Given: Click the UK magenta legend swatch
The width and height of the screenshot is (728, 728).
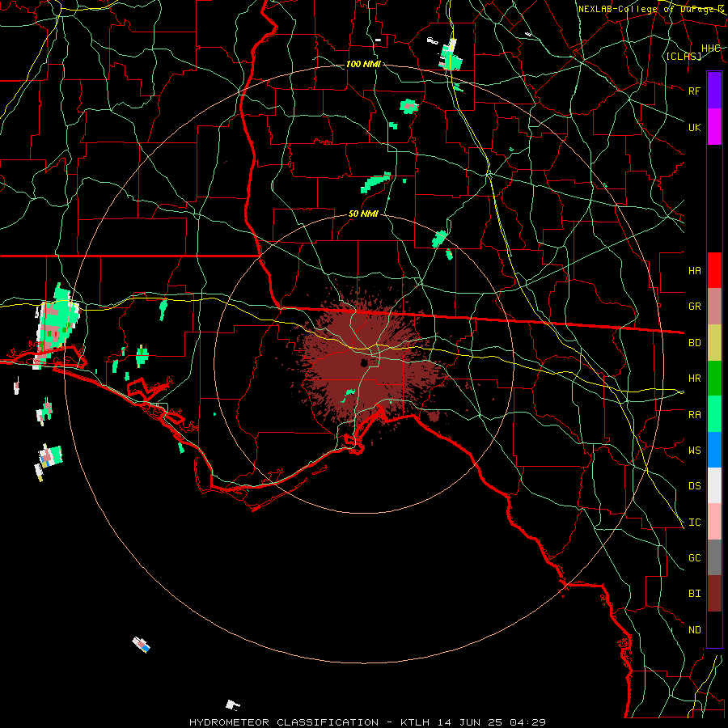Looking at the screenshot, I should click(x=714, y=127).
